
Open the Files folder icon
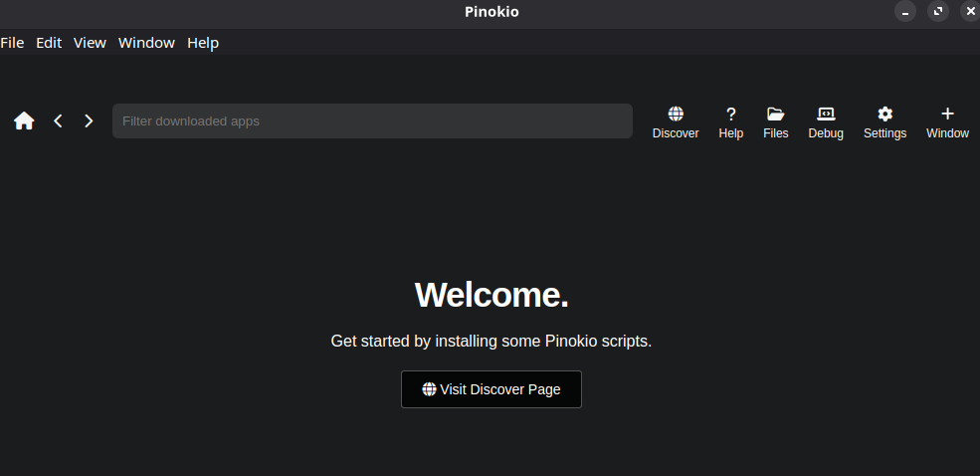[x=776, y=122]
